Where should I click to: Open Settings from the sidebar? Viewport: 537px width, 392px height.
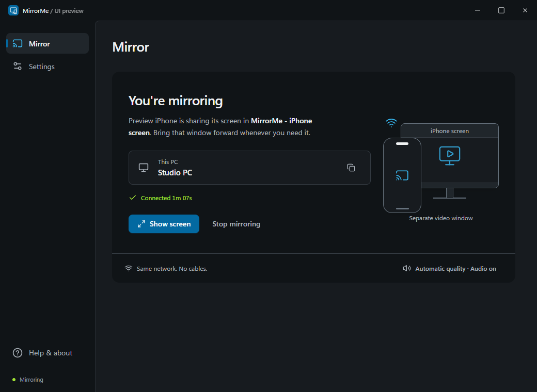(48, 67)
